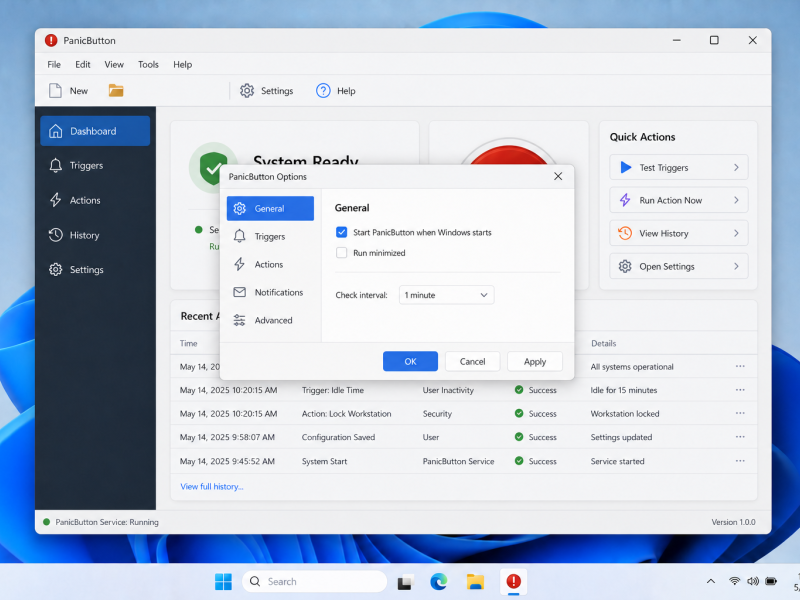The image size is (800, 600).
Task: Click the taskbar Search box
Action: pos(314,581)
